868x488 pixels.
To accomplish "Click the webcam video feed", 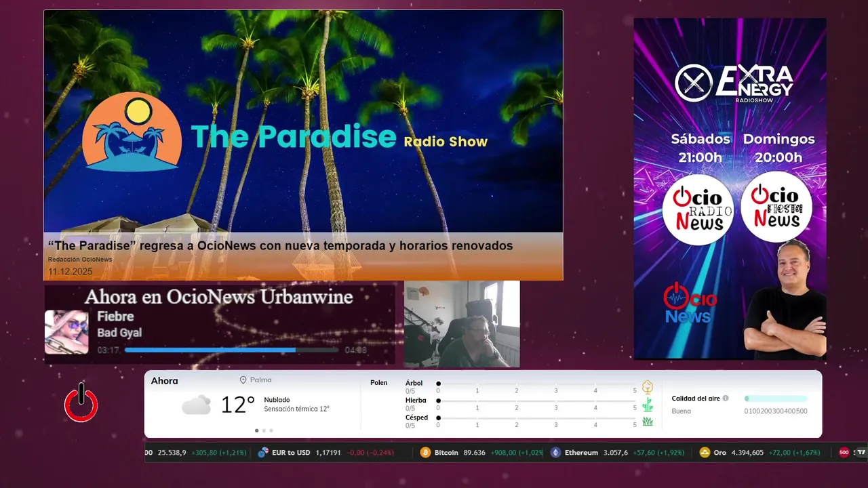I will (462, 324).
